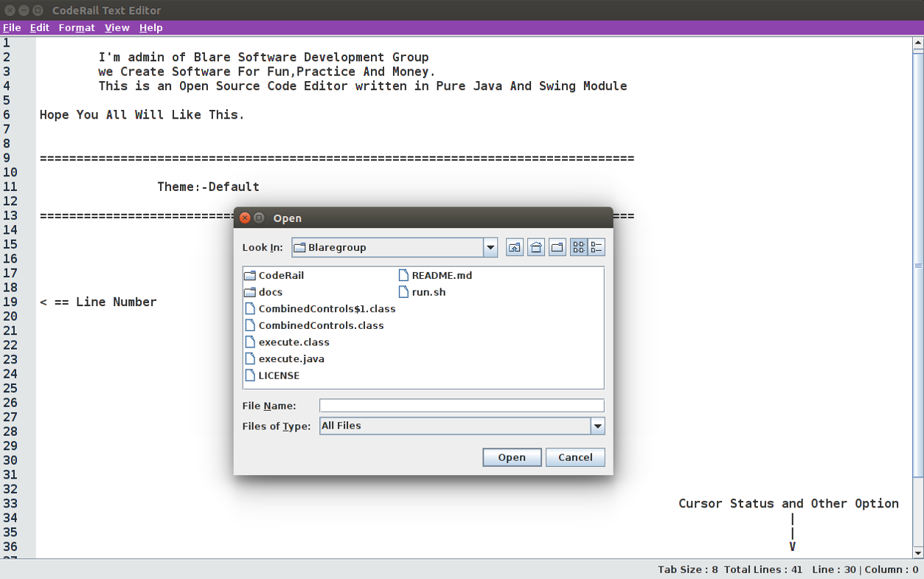The width and height of the screenshot is (924, 579).
Task: Open the View menu
Action: click(117, 27)
